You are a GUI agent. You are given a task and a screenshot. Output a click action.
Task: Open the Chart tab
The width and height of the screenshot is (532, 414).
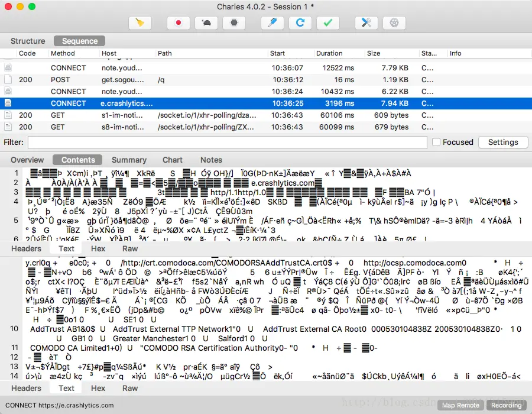[173, 160]
